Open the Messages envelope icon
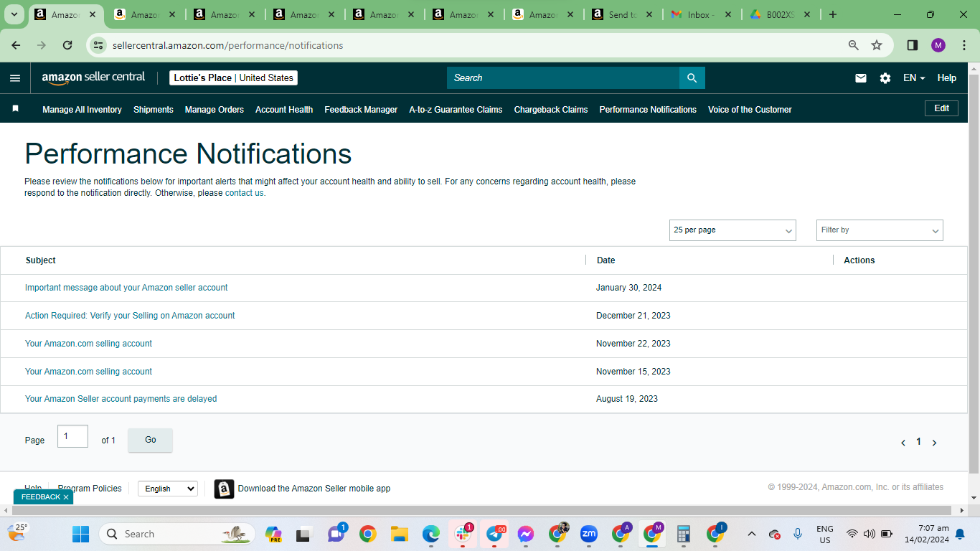980x551 pixels. point(861,78)
